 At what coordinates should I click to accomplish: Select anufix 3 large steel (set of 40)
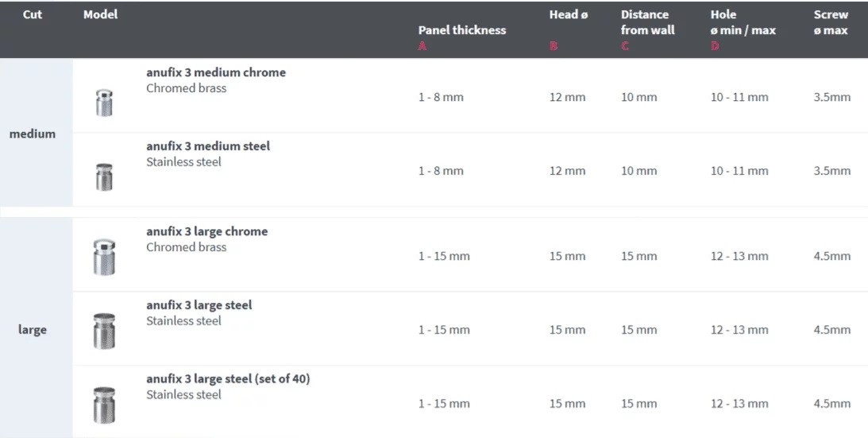click(x=228, y=378)
